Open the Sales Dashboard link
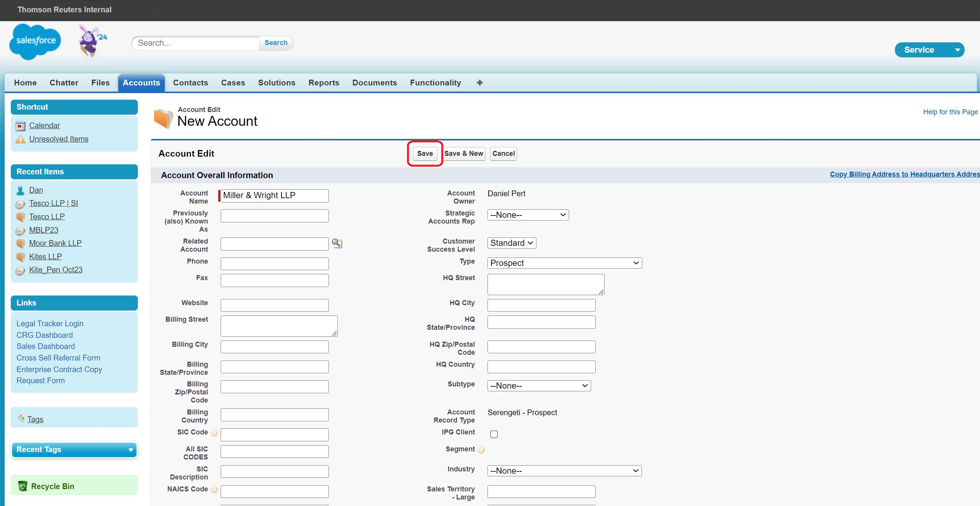 click(46, 346)
